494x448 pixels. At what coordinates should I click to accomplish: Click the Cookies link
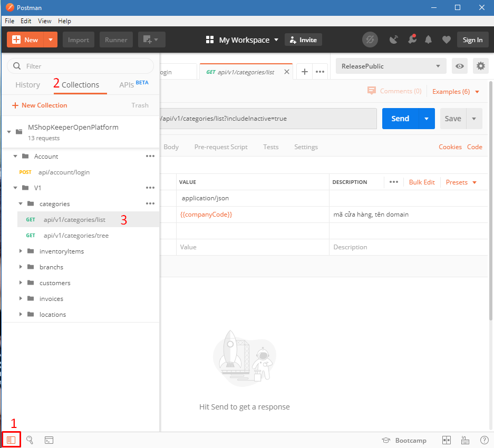click(x=450, y=147)
